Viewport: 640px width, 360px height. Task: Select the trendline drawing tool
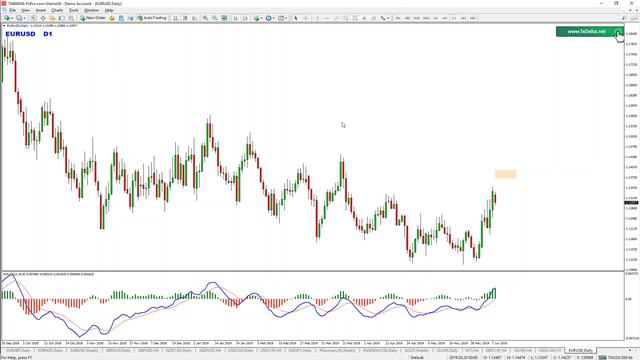coord(336,18)
